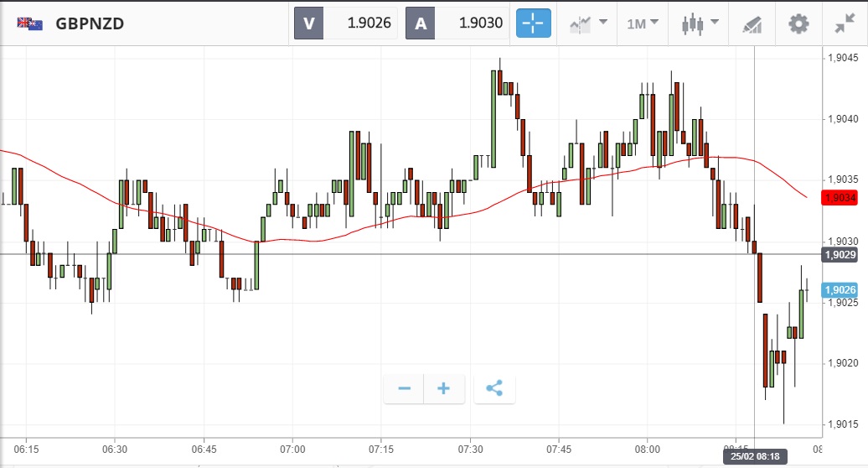Screen dimensions: 868x468
Task: Select the drawing tools icon
Action: tap(752, 23)
